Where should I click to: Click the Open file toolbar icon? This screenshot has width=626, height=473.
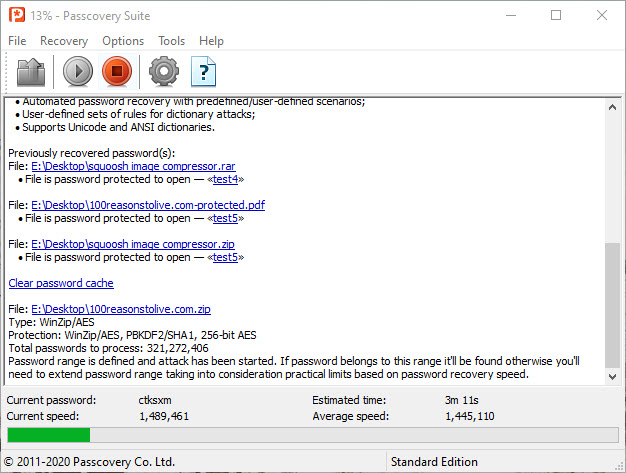click(x=31, y=72)
